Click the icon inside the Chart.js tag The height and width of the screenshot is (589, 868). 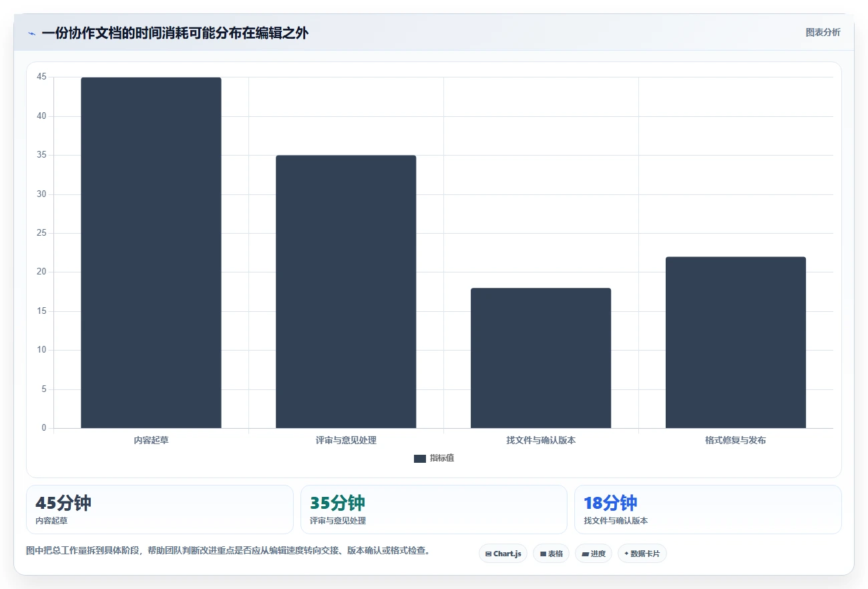(x=488, y=554)
